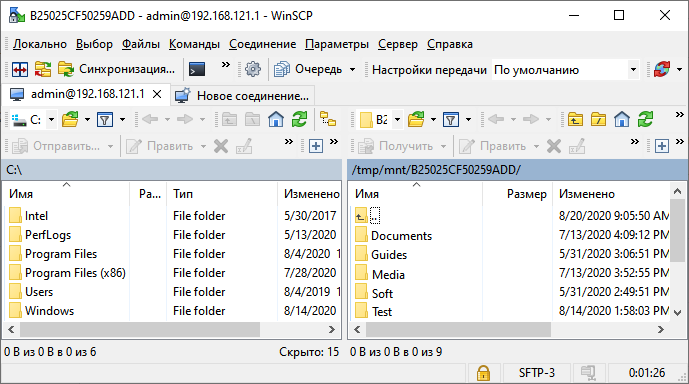Click the Compare Directories icon in main toolbar

coord(20,69)
